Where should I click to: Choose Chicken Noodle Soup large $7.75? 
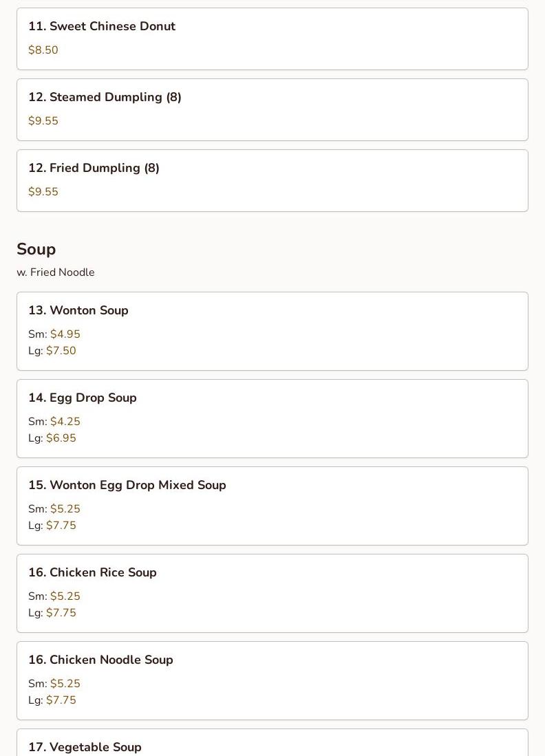[61, 700]
